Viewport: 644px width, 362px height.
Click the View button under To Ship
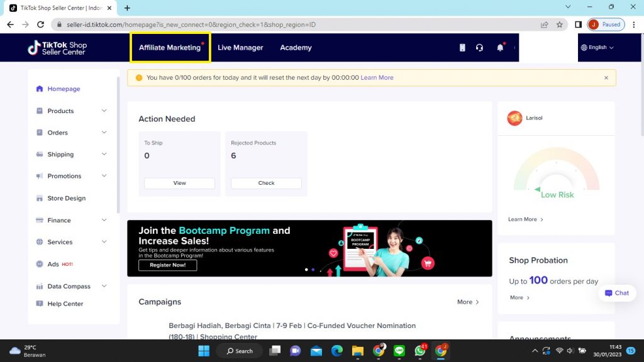[179, 183]
